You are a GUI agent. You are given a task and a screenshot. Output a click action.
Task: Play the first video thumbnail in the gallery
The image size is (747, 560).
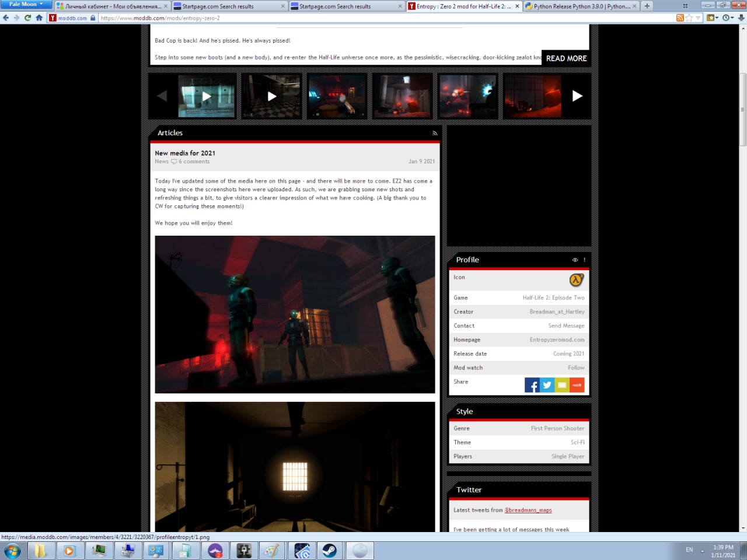coord(207,96)
